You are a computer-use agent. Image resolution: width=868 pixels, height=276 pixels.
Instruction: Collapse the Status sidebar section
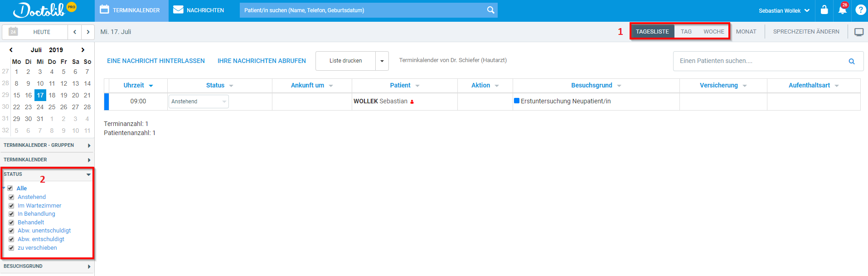coord(47,174)
